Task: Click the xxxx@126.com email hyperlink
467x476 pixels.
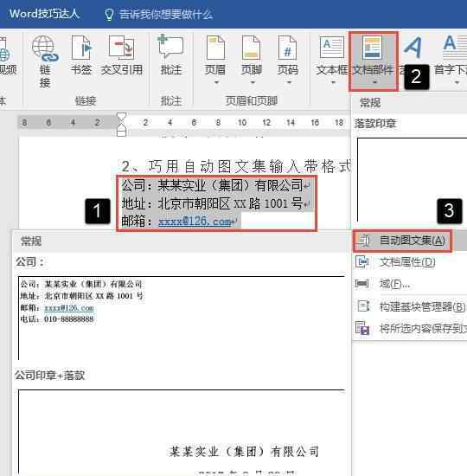Action: (195, 222)
